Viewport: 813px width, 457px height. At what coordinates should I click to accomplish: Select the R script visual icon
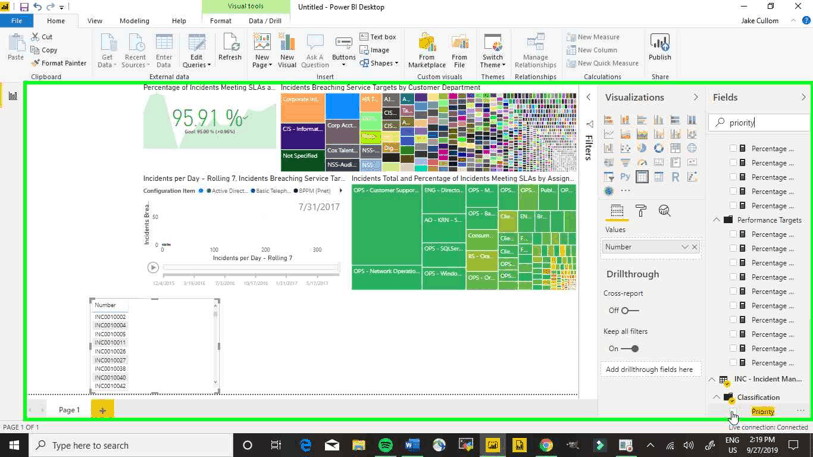point(675,177)
